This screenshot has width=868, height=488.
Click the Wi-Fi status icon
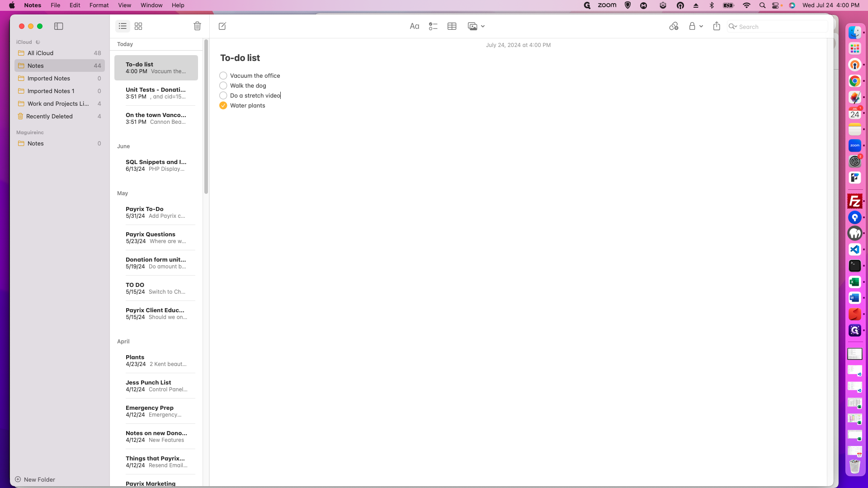tap(746, 5)
